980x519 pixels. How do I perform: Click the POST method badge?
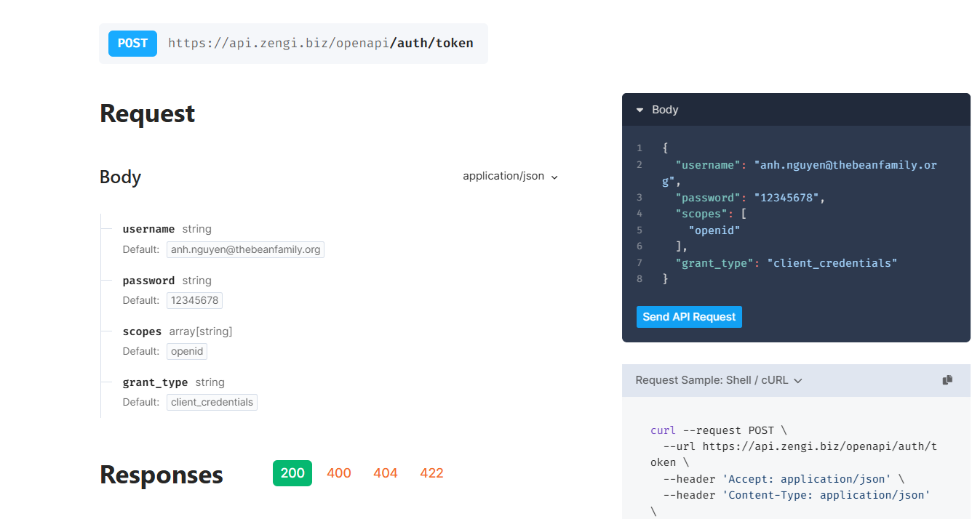click(132, 44)
